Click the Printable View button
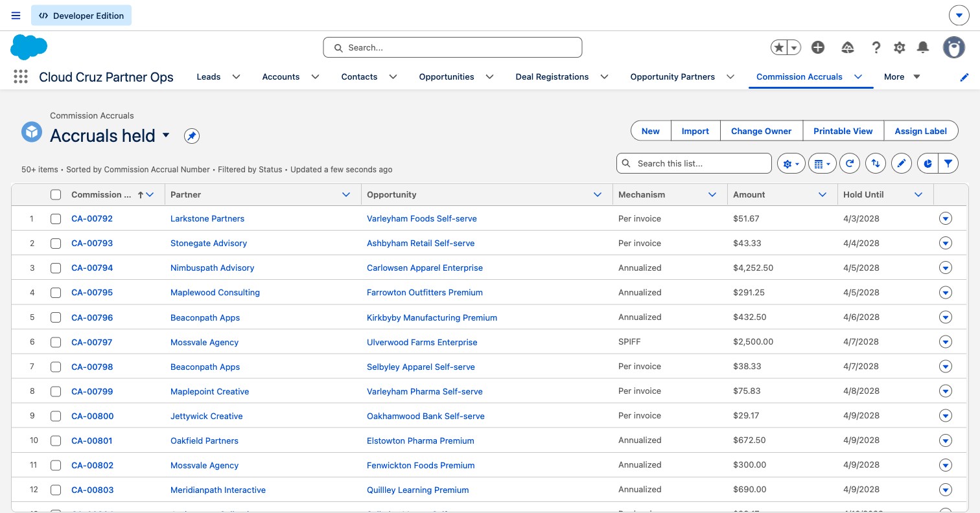The width and height of the screenshot is (980, 513). pos(843,131)
